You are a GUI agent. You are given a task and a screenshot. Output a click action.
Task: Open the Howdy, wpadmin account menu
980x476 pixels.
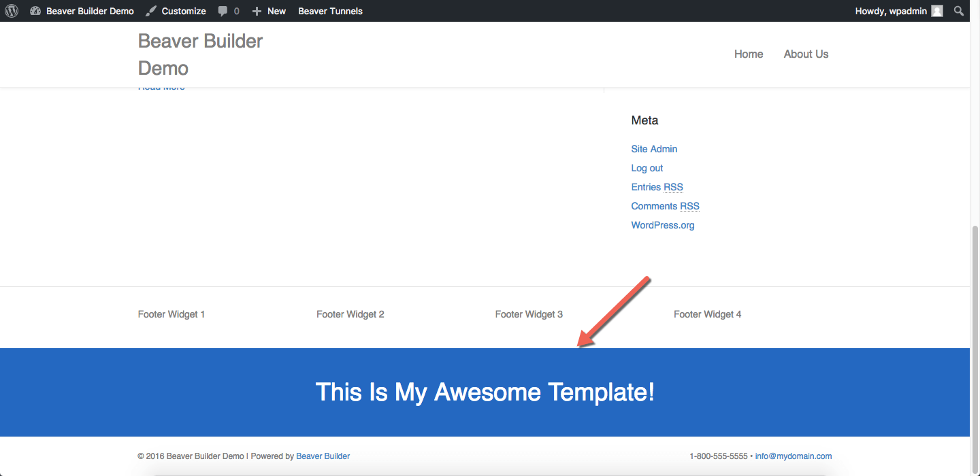coord(892,10)
